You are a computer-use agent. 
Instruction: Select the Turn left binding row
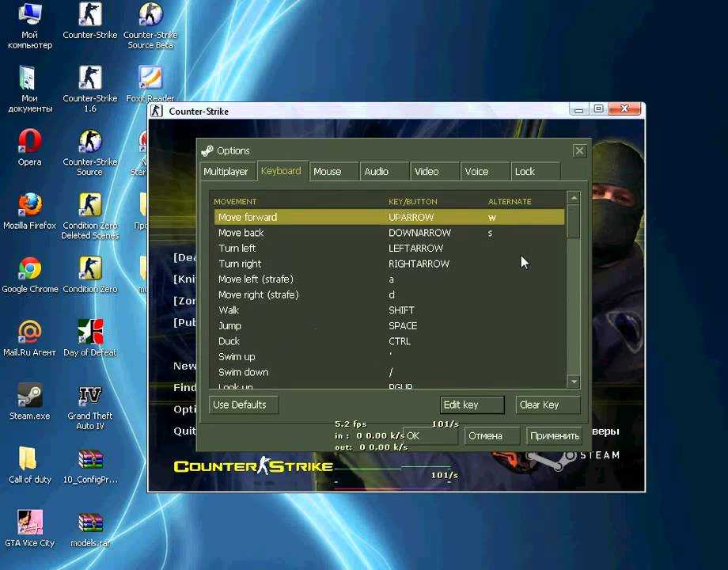(389, 248)
